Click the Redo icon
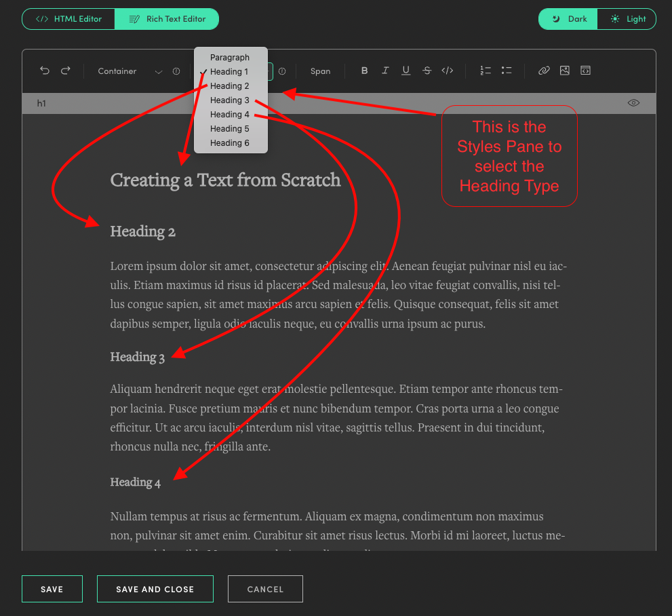 pyautogui.click(x=66, y=70)
